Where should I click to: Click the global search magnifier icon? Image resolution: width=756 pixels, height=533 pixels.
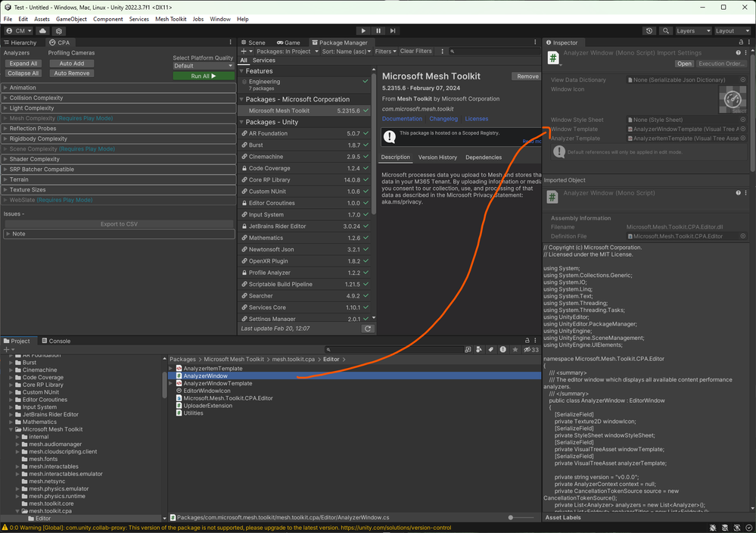(666, 31)
